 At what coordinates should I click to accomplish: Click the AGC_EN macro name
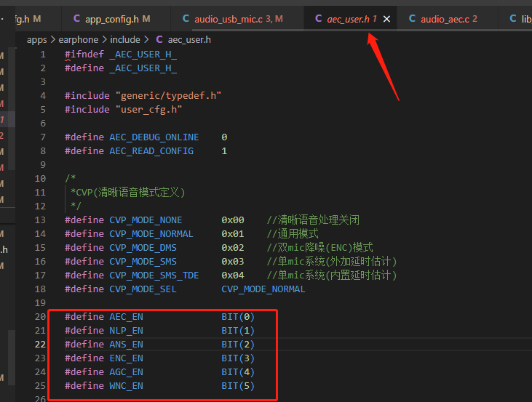126,372
